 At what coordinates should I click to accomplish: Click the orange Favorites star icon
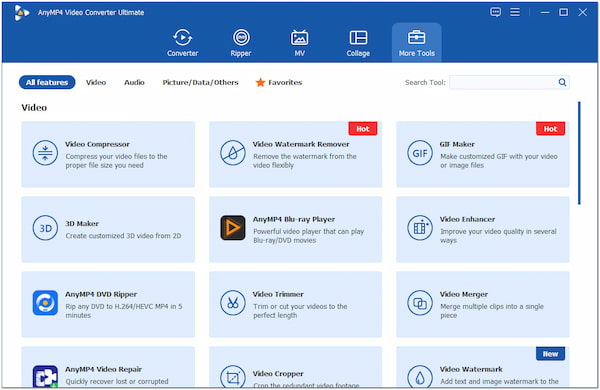261,82
